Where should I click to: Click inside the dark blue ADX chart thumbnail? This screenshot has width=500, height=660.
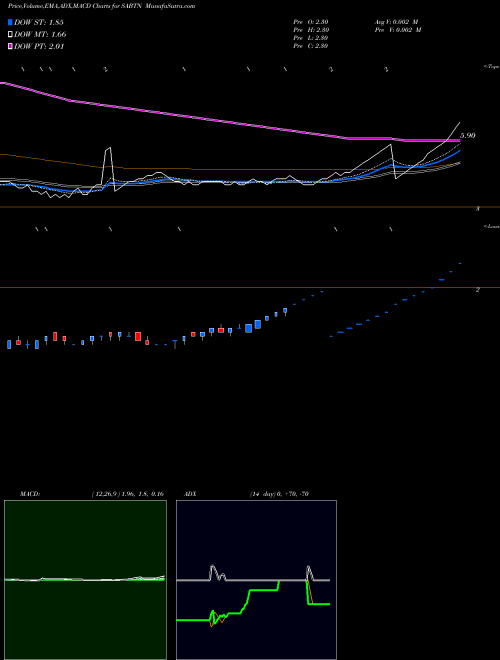[x=256, y=580]
